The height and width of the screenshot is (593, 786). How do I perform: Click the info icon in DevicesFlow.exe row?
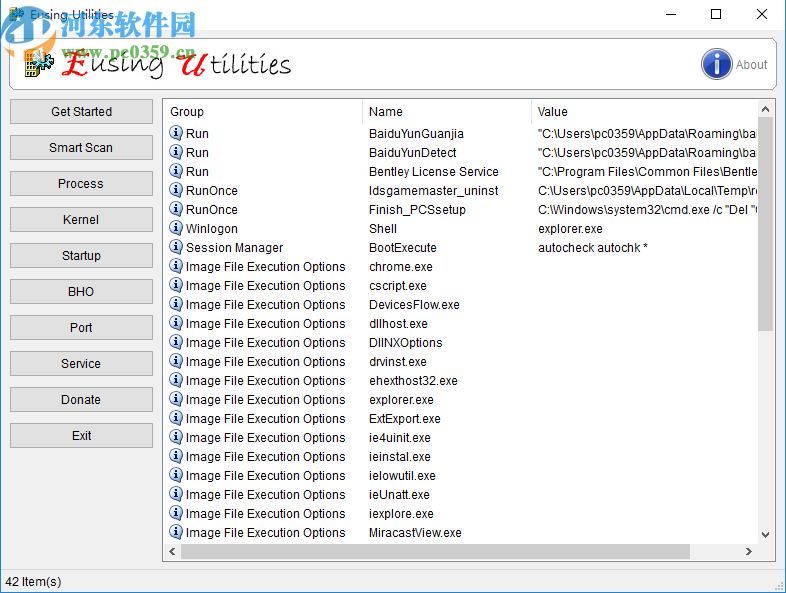point(175,304)
